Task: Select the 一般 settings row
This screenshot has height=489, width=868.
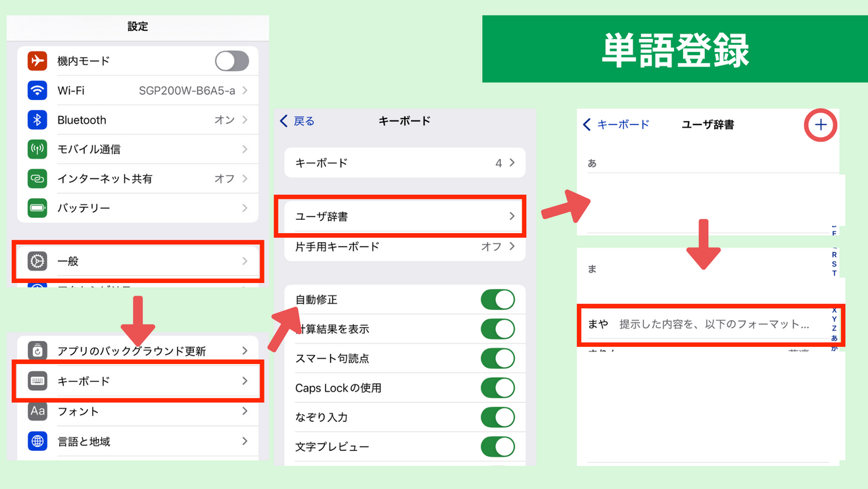Action: [138, 261]
